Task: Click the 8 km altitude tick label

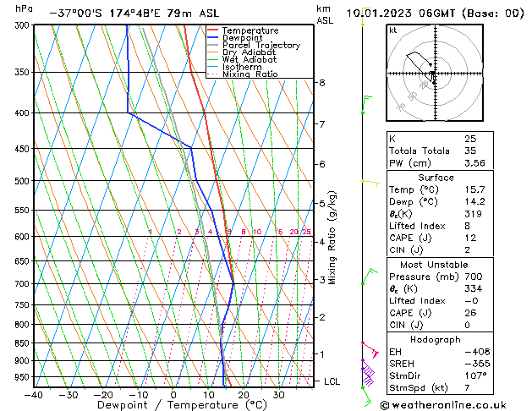Action: click(x=322, y=83)
